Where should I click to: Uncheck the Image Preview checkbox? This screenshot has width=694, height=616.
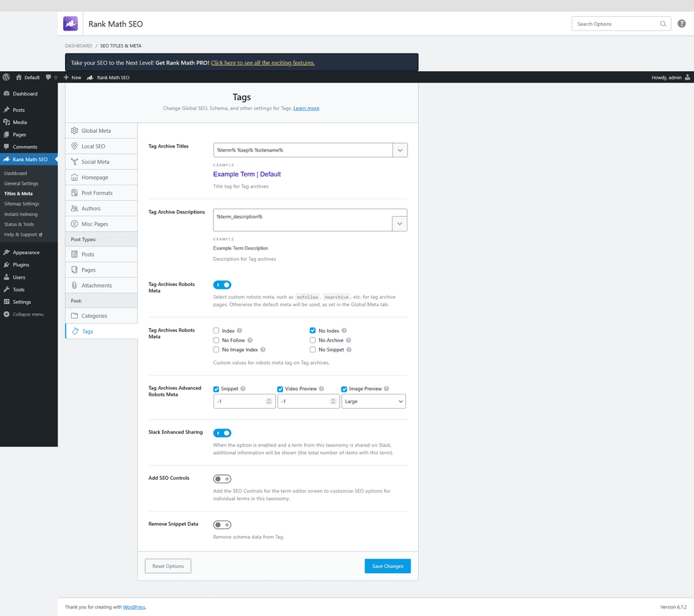pyautogui.click(x=344, y=389)
